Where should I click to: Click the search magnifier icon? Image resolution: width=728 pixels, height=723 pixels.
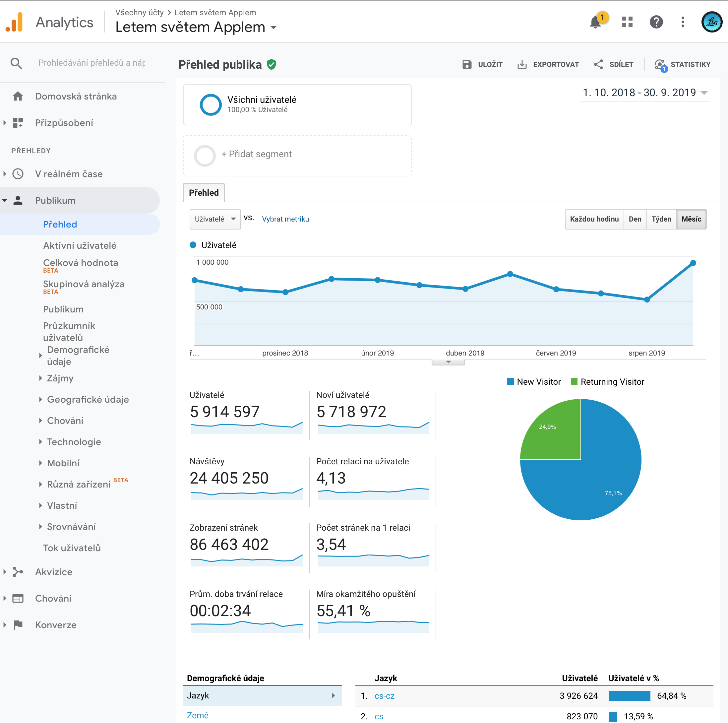point(16,63)
